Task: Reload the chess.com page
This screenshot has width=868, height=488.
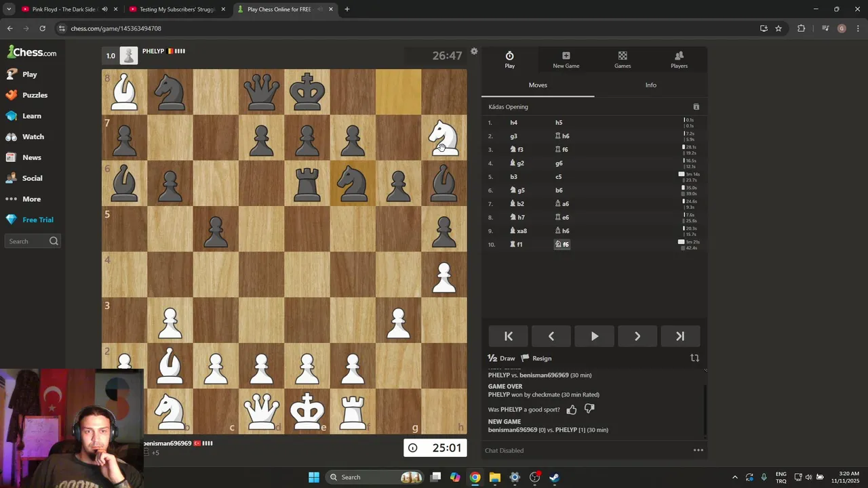Action: (x=42, y=28)
